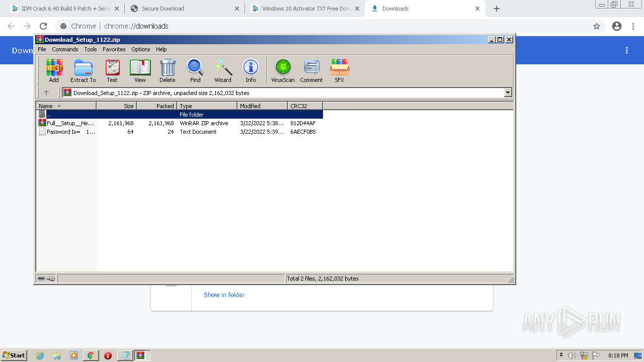This screenshot has height=362, width=644.
Task: Open the Options menu
Action: 141,49
